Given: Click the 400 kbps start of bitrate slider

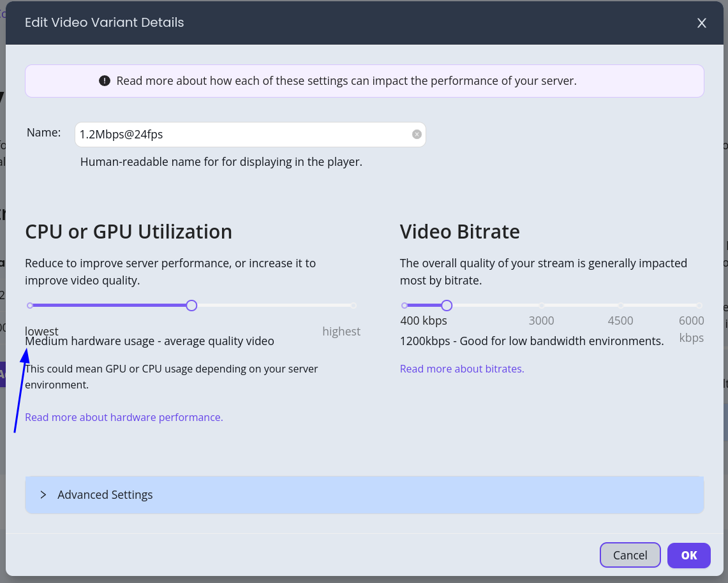Looking at the screenshot, I should [404, 306].
